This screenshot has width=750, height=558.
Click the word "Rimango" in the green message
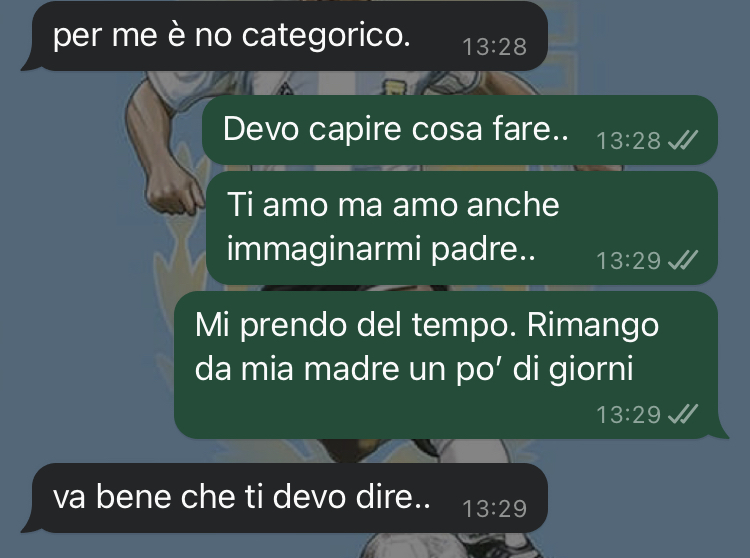point(593,326)
